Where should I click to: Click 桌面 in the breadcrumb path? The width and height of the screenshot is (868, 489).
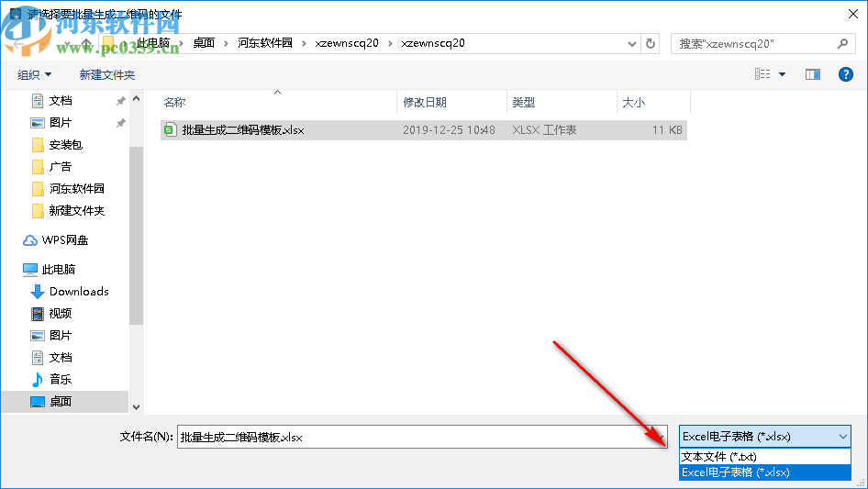point(204,43)
